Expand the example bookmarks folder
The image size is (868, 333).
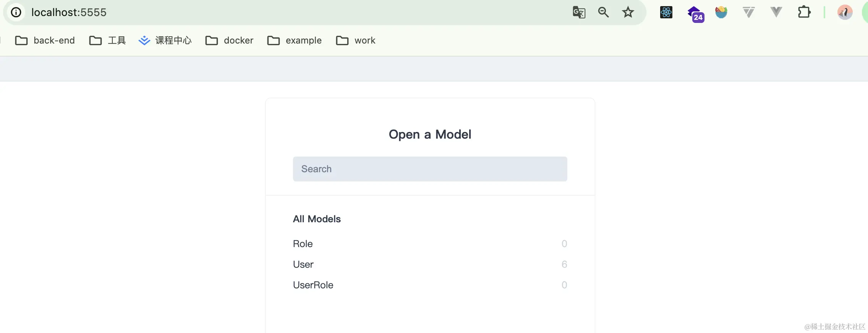pos(295,40)
